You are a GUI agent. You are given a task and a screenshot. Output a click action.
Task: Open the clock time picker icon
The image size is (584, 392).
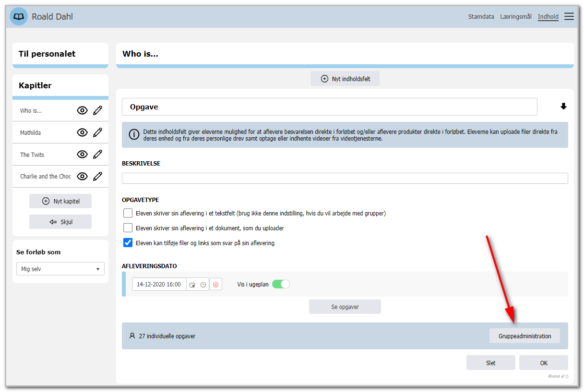(x=203, y=285)
